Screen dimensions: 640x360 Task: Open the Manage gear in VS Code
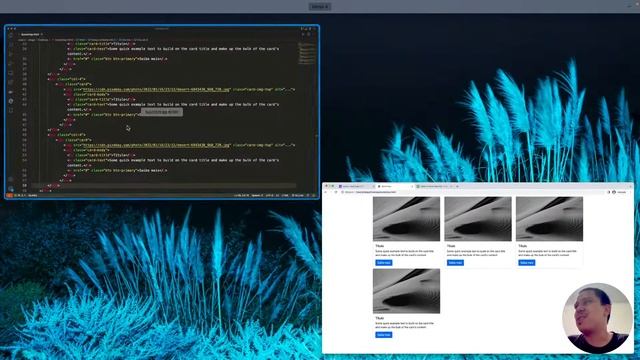(11, 189)
